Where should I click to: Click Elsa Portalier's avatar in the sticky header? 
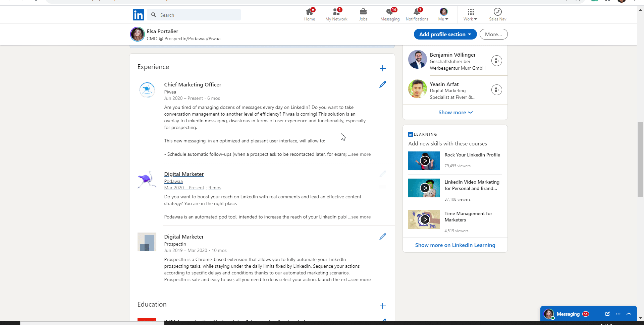point(138,34)
